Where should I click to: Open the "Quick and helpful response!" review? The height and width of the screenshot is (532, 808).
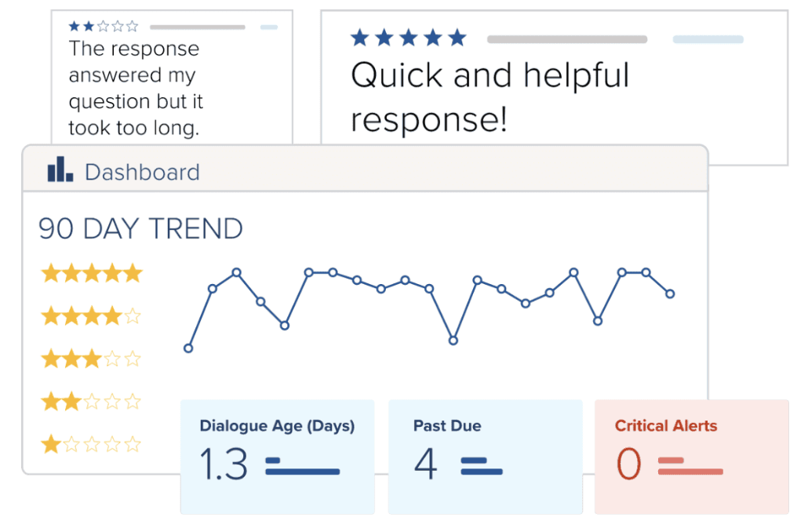490,97
